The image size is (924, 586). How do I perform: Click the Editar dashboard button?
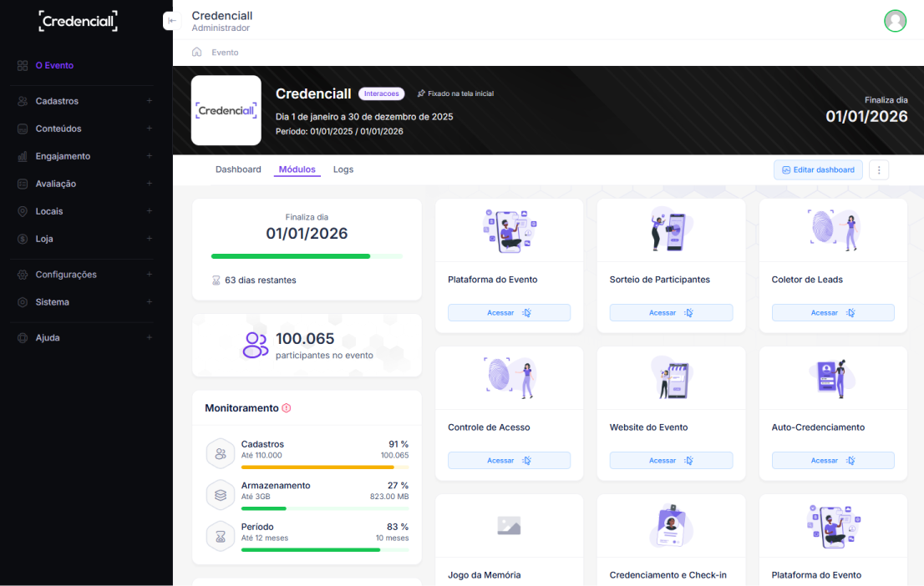pos(818,169)
